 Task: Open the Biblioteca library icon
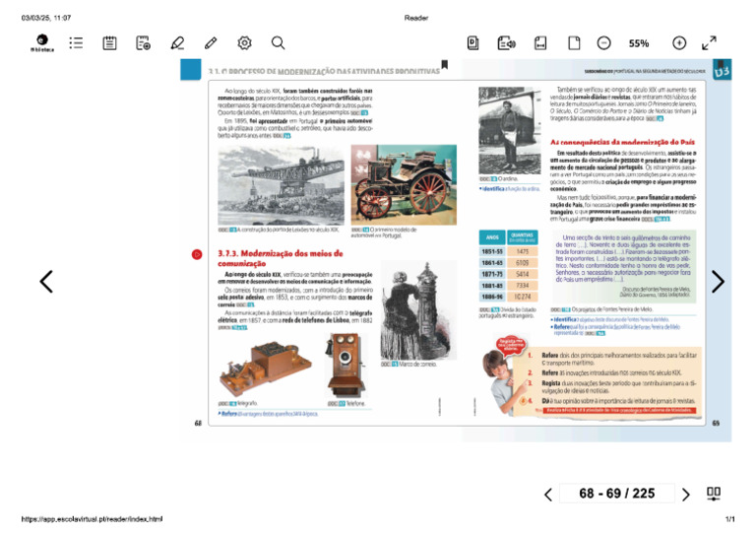pyautogui.click(x=42, y=42)
